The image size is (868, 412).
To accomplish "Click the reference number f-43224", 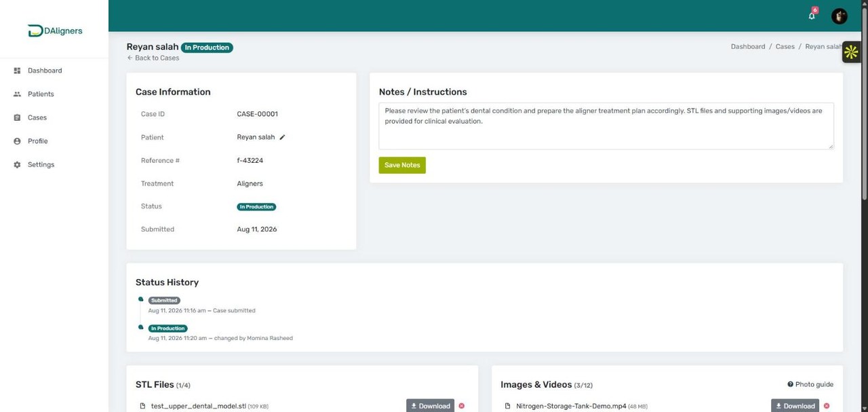I will click(250, 160).
